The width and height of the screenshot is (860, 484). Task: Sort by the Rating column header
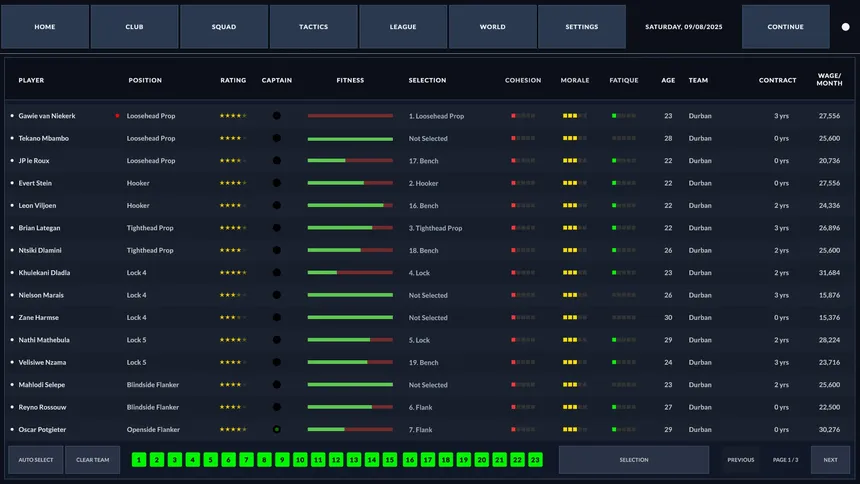[x=233, y=80]
